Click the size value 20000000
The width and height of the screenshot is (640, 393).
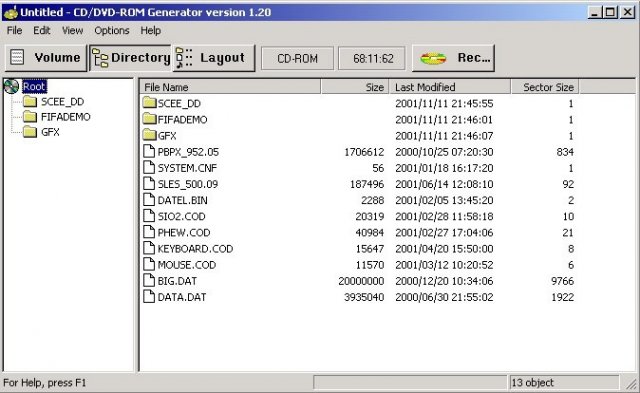click(x=361, y=281)
